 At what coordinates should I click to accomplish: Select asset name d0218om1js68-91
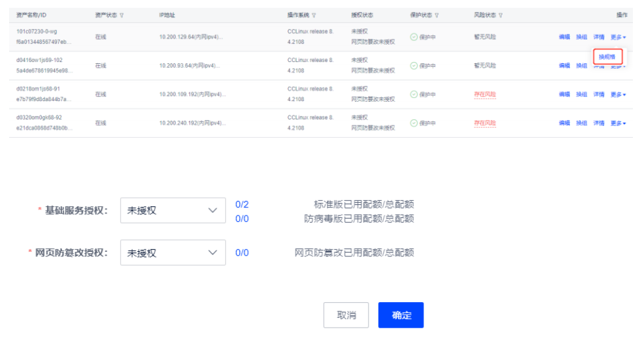(x=38, y=89)
